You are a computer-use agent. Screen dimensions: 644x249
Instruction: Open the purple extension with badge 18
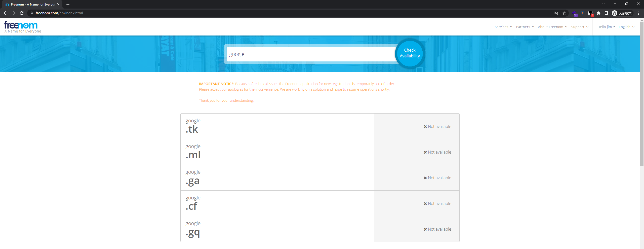point(575,13)
